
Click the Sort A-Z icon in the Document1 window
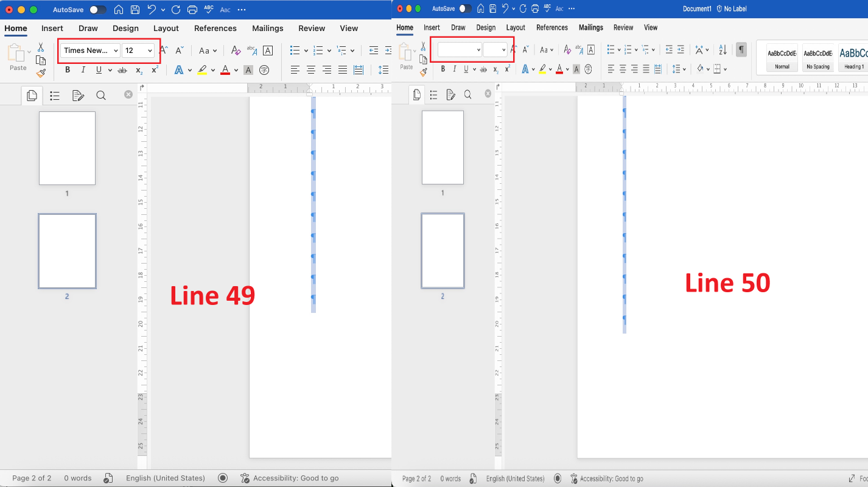click(x=723, y=50)
